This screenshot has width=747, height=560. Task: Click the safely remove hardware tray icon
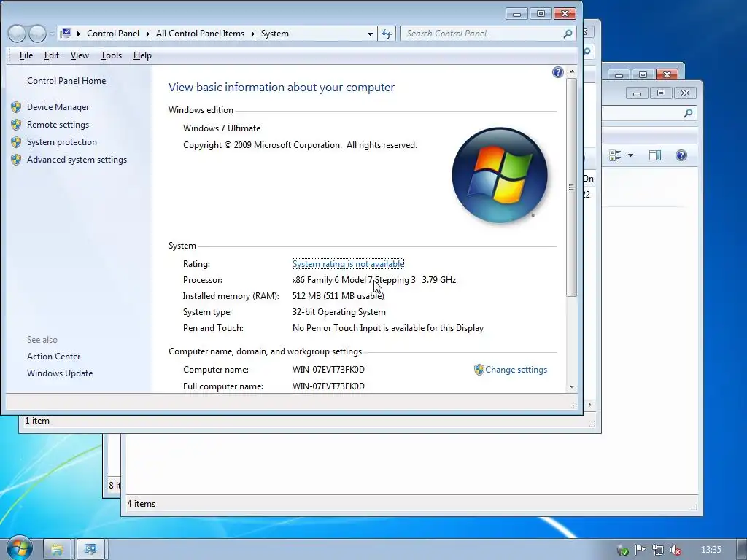point(622,550)
